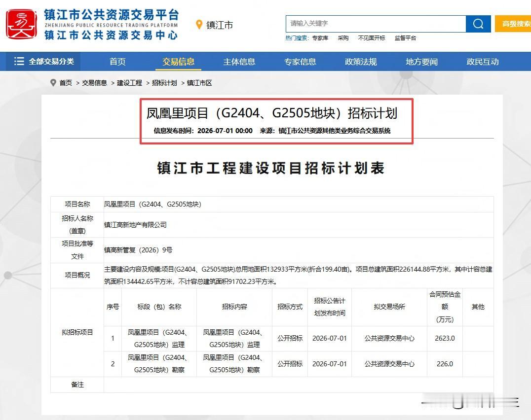This screenshot has width=531, height=420.
Task: Click heading 镇江市工程建设项目招标计划表
Action: pyautogui.click(x=271, y=168)
